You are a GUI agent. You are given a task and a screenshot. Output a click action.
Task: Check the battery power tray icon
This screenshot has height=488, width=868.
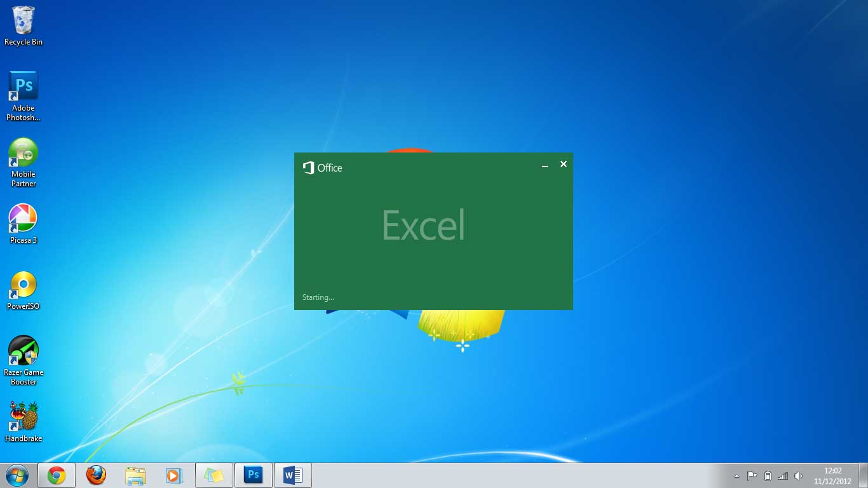pyautogui.click(x=768, y=476)
